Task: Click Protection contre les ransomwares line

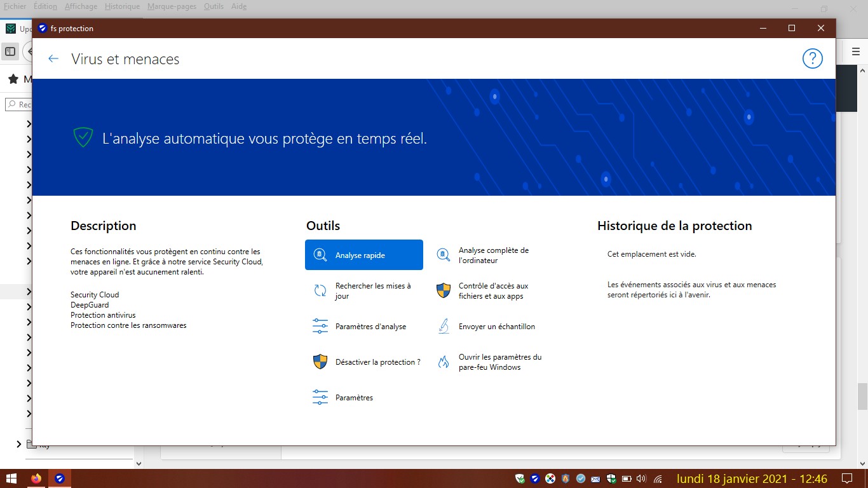Action: 128,325
